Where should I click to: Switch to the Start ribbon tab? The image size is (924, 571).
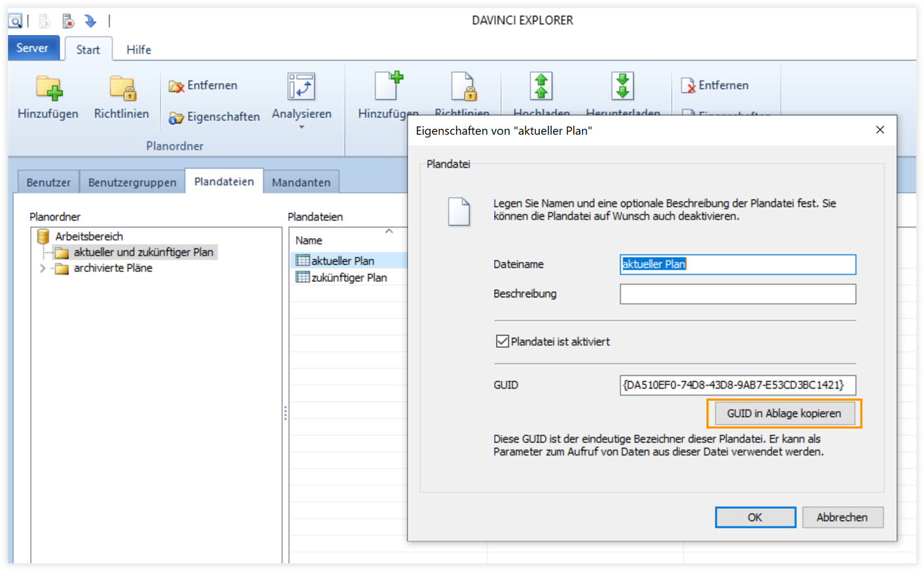pyautogui.click(x=88, y=50)
